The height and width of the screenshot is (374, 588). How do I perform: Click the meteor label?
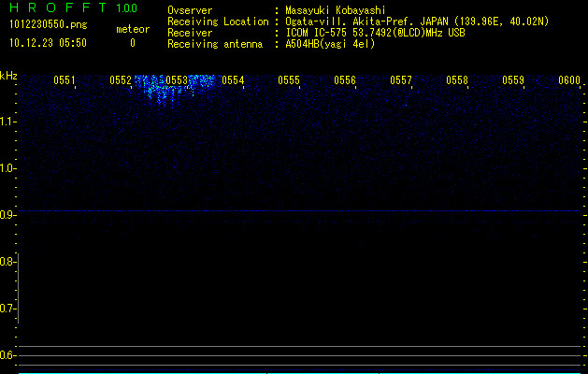coord(133,29)
